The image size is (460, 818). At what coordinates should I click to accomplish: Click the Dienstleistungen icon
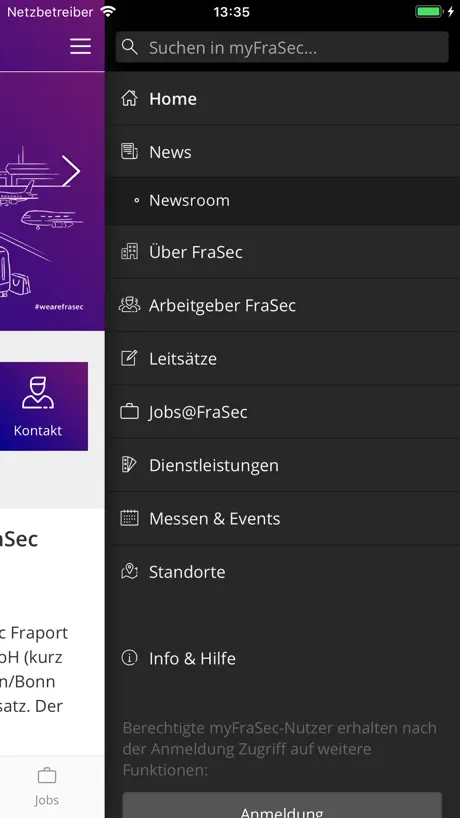tap(129, 464)
